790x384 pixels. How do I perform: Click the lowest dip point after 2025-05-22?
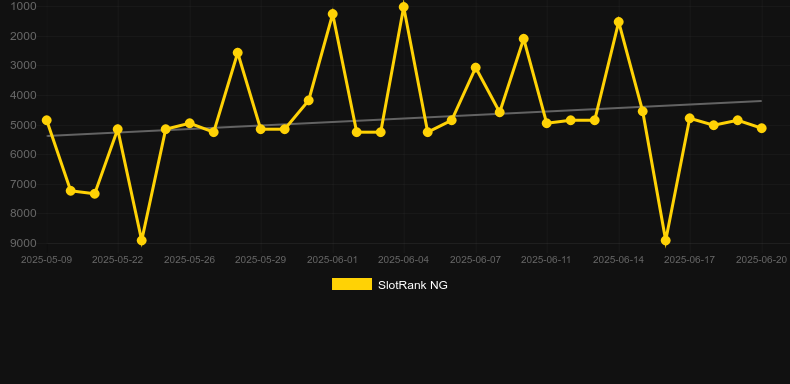point(142,241)
